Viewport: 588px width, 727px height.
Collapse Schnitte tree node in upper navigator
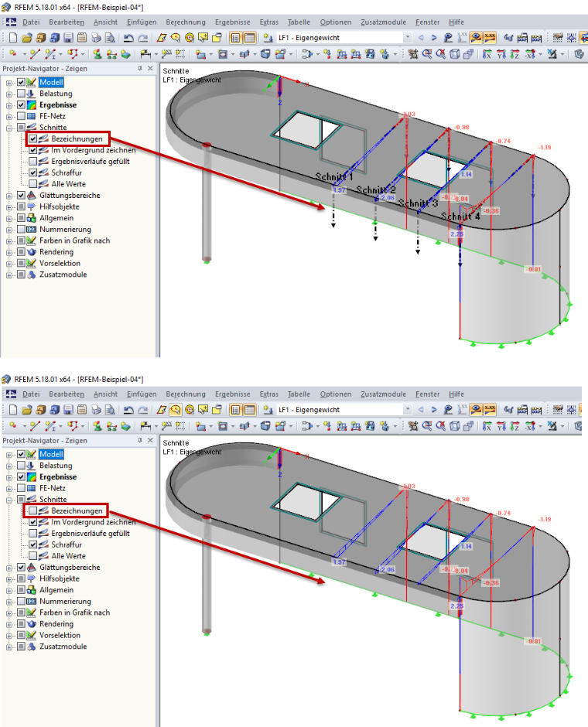coord(9,128)
